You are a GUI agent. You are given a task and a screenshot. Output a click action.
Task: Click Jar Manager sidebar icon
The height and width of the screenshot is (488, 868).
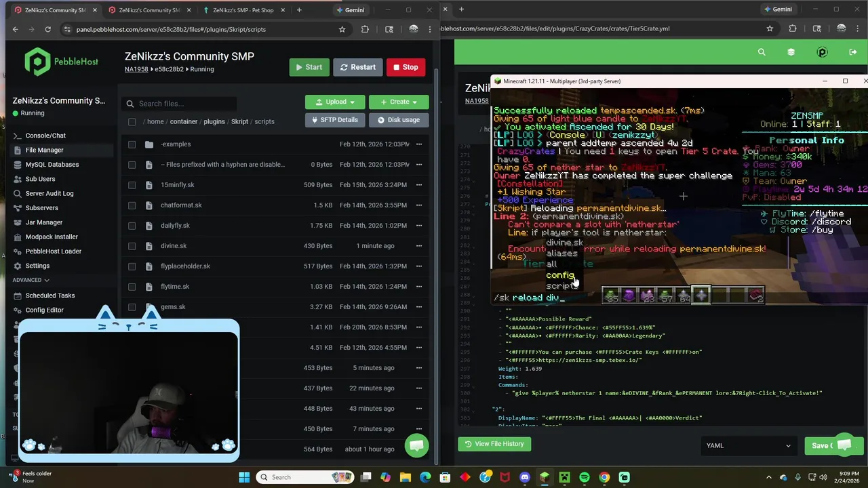coord(18,222)
